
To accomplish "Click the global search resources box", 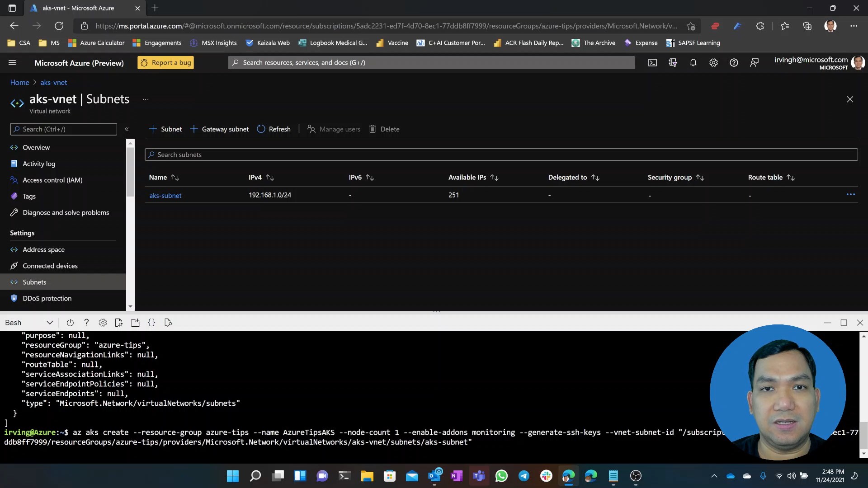I will tap(431, 63).
